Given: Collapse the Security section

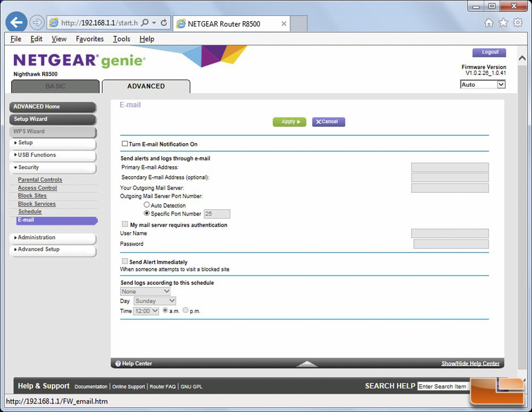Looking at the screenshot, I should (x=53, y=167).
